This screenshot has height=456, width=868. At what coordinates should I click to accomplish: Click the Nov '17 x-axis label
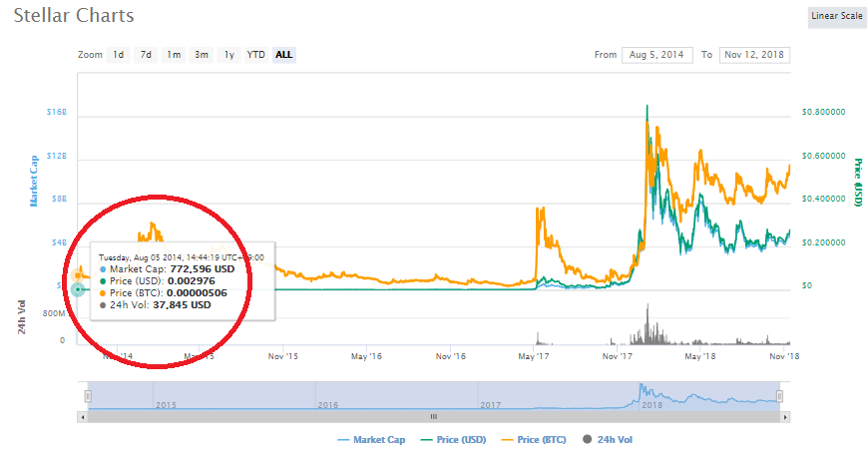click(x=618, y=356)
